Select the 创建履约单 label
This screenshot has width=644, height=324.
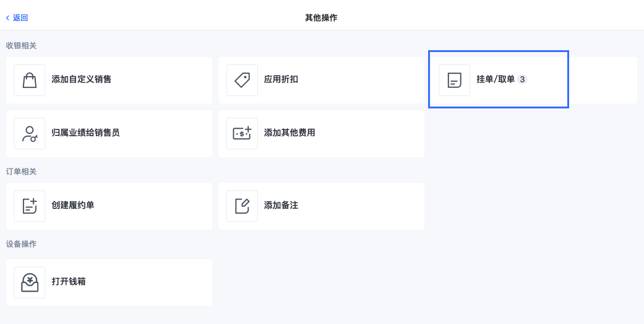[73, 205]
